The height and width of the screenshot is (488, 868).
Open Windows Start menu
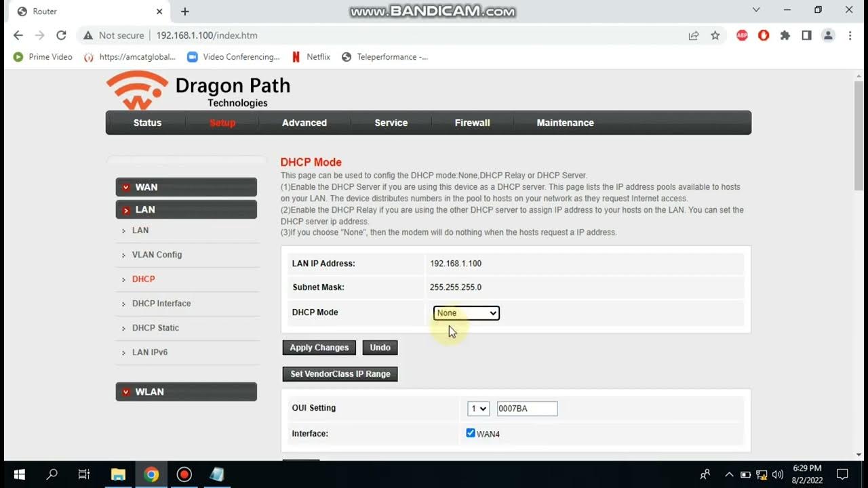[x=19, y=474]
